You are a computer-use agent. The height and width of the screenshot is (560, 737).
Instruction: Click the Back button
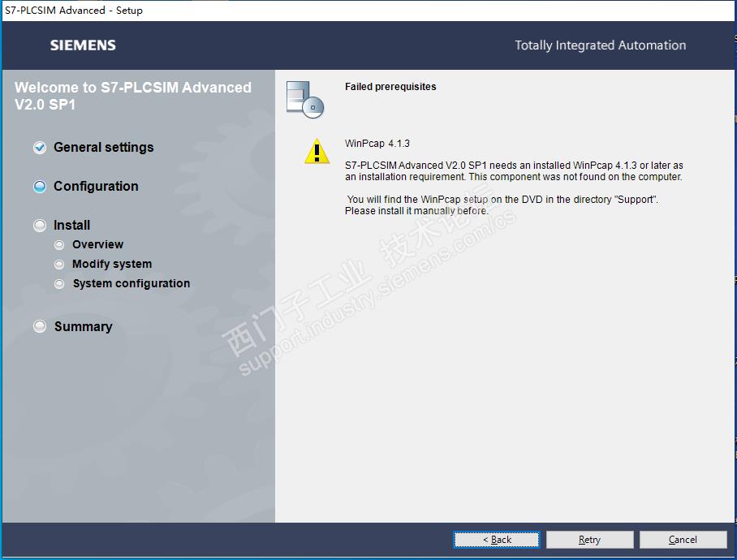[497, 540]
